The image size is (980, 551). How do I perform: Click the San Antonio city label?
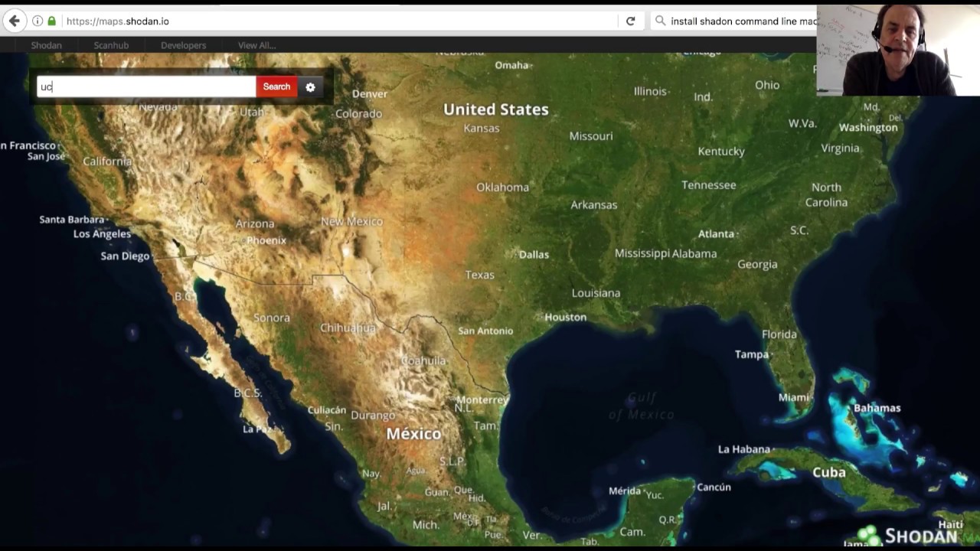click(x=485, y=331)
